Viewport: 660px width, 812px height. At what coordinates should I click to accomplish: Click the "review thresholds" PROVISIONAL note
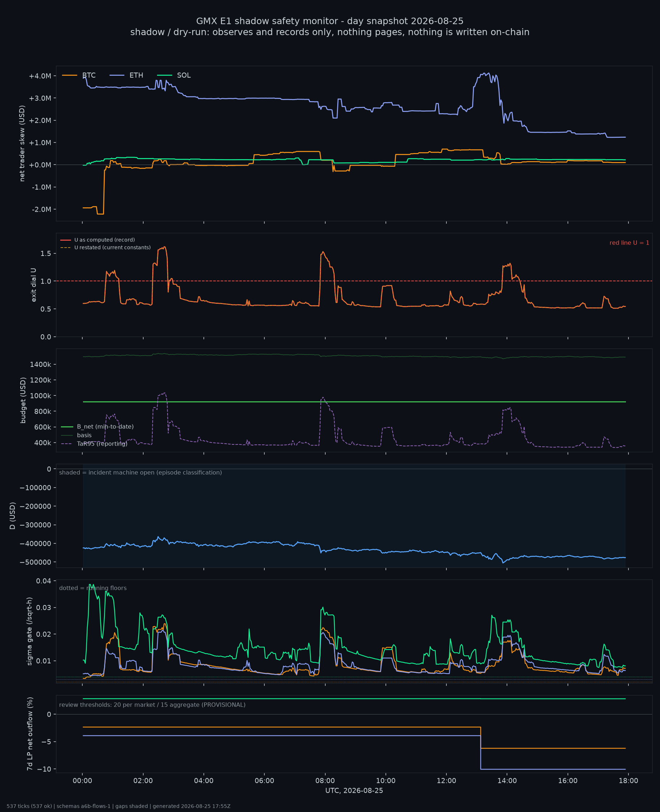point(152,705)
